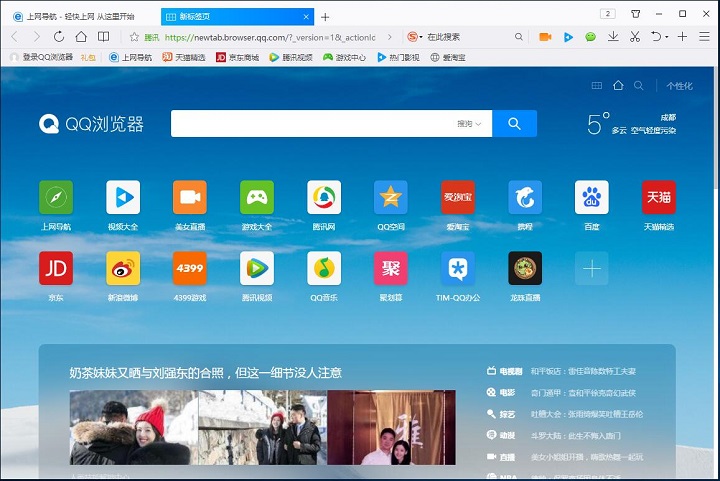Open the 聚划算 shortcut tile
Image resolution: width=720 pixels, height=481 pixels.
(x=391, y=268)
